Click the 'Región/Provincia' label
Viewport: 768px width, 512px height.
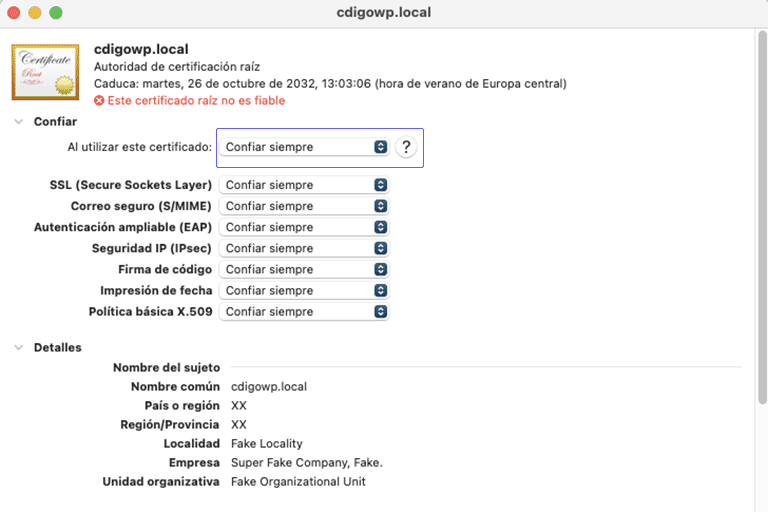point(170,425)
